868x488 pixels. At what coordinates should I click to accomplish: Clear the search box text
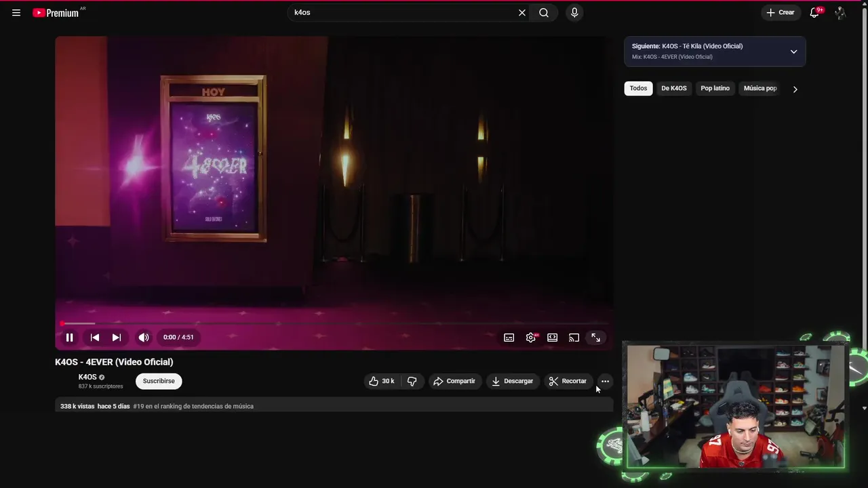522,12
